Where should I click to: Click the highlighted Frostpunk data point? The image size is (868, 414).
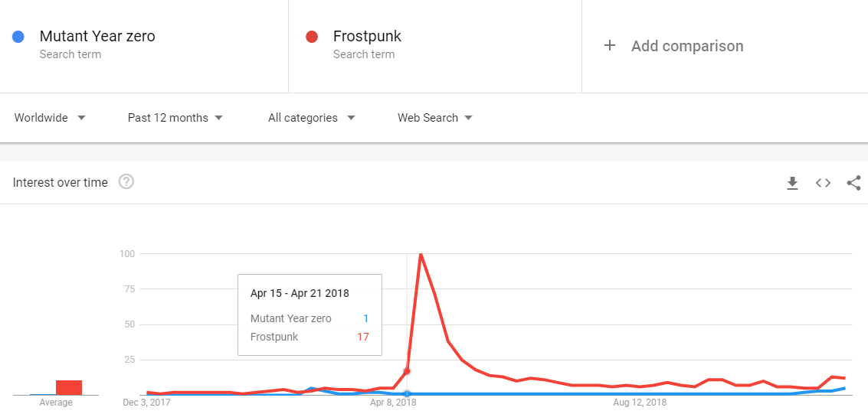[x=408, y=371]
